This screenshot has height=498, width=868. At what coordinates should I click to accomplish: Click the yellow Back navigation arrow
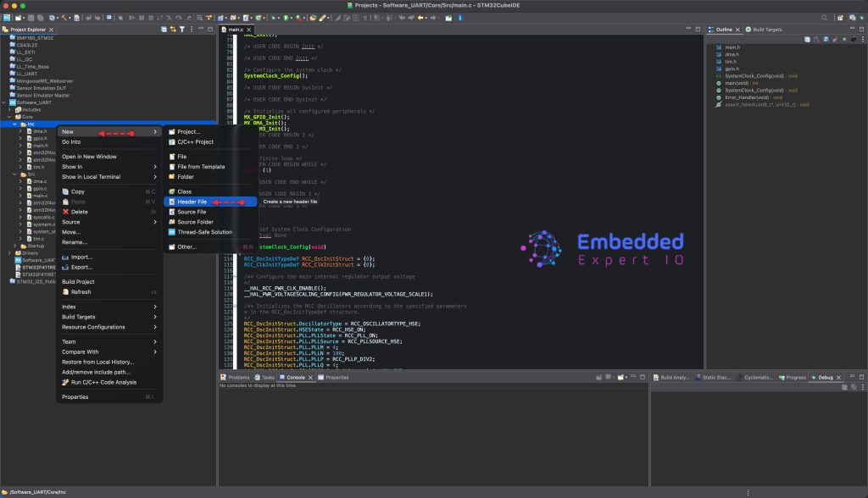[420, 18]
